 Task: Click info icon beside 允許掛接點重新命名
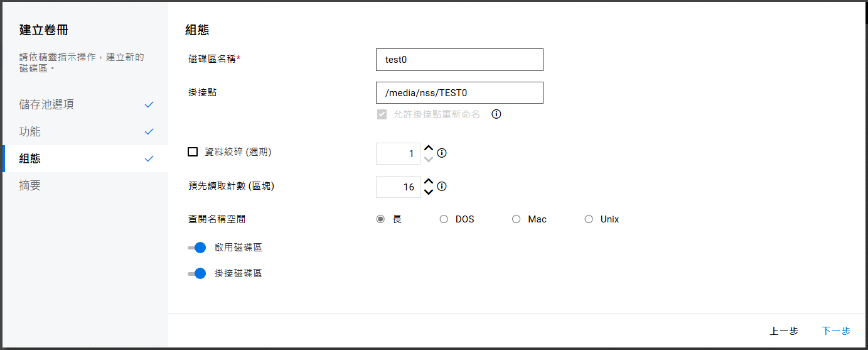click(x=496, y=114)
